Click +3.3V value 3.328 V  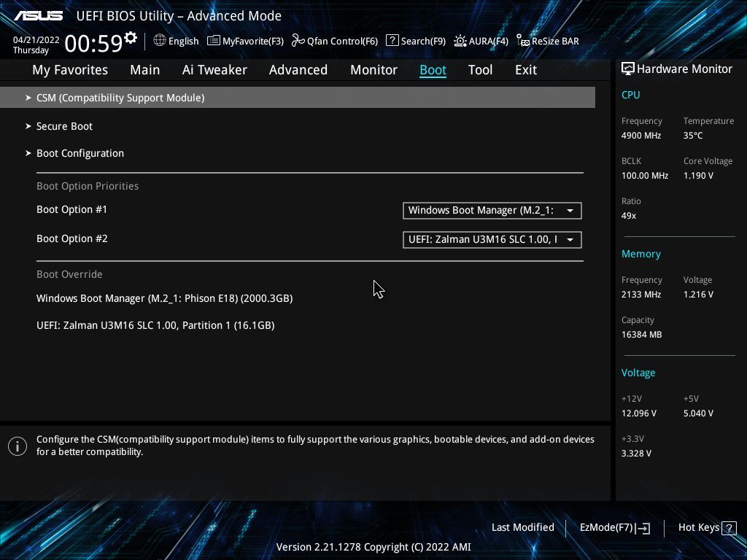636,454
